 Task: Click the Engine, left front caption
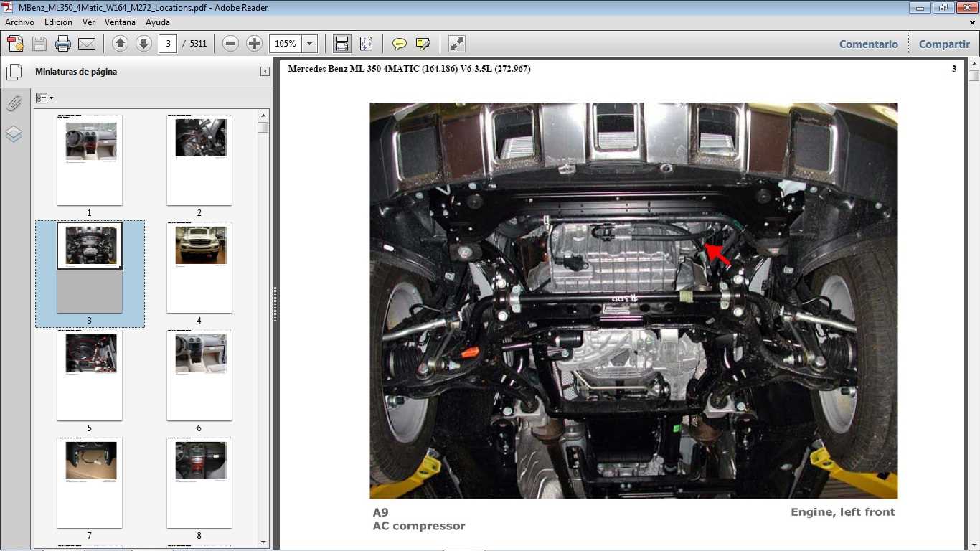tap(843, 512)
